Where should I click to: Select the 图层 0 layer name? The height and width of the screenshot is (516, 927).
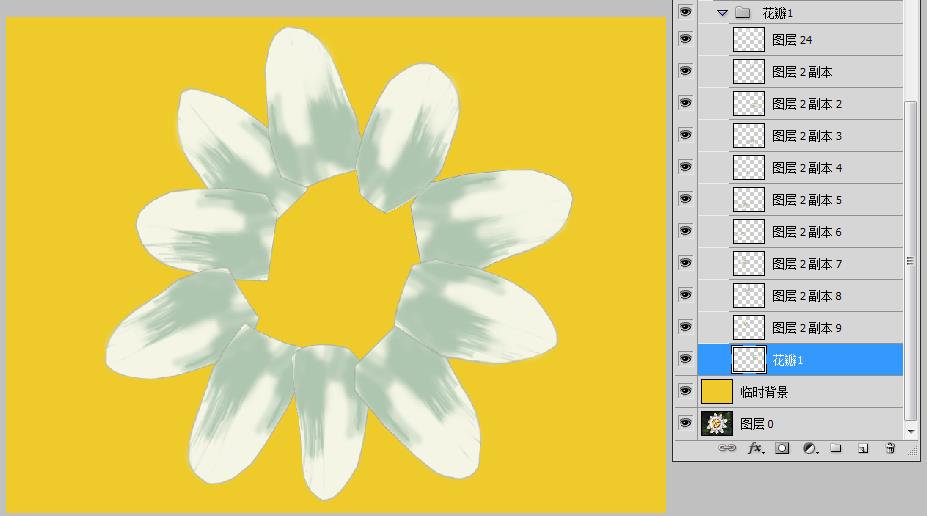click(757, 424)
